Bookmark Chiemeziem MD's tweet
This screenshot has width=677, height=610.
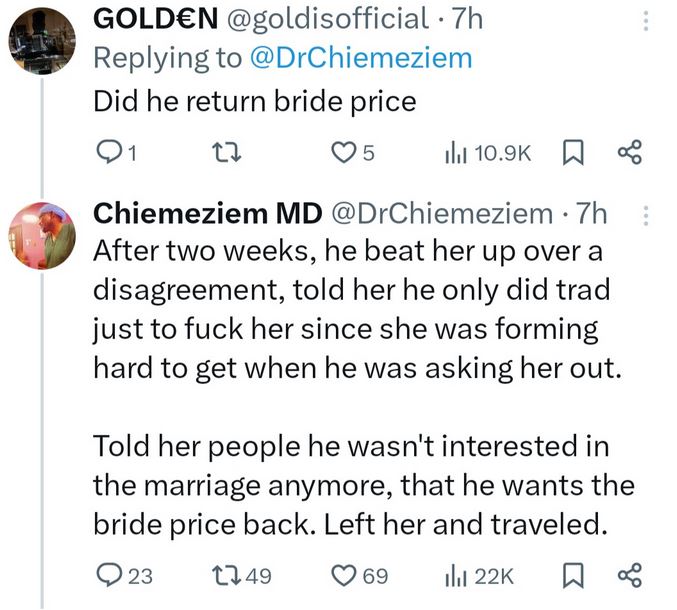[x=575, y=576]
